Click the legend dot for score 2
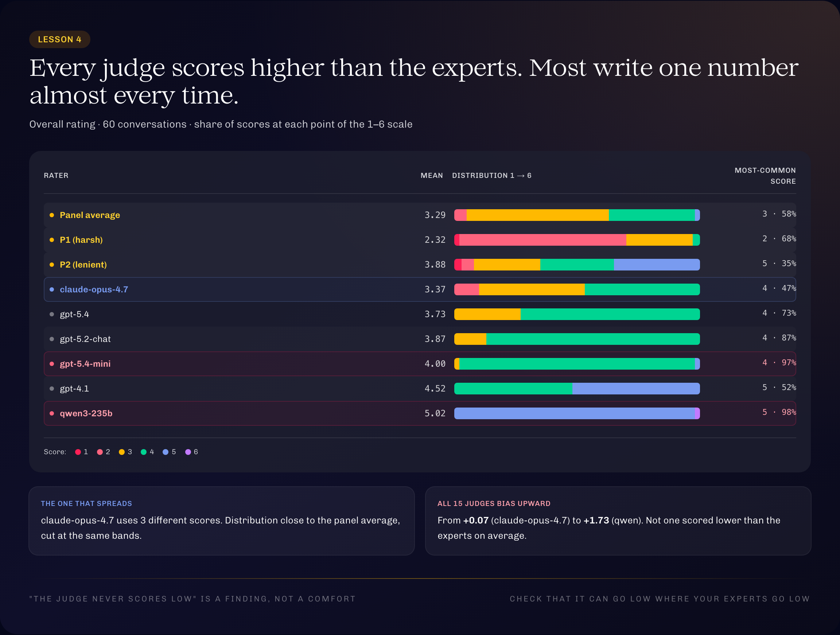840x635 pixels. 100,452
